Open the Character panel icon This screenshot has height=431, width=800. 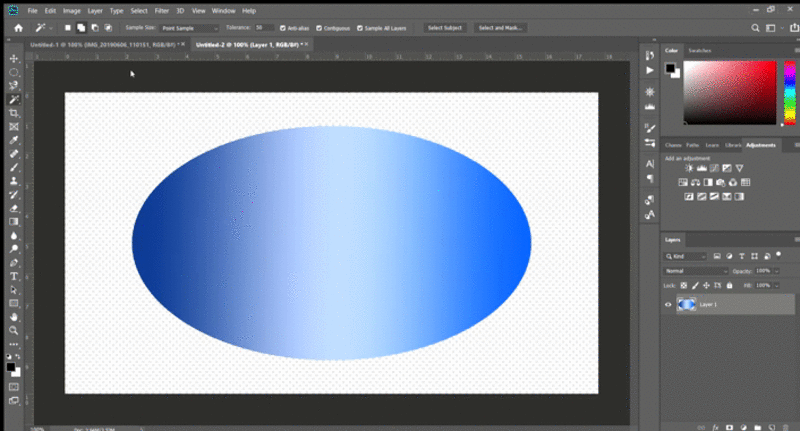coord(649,164)
